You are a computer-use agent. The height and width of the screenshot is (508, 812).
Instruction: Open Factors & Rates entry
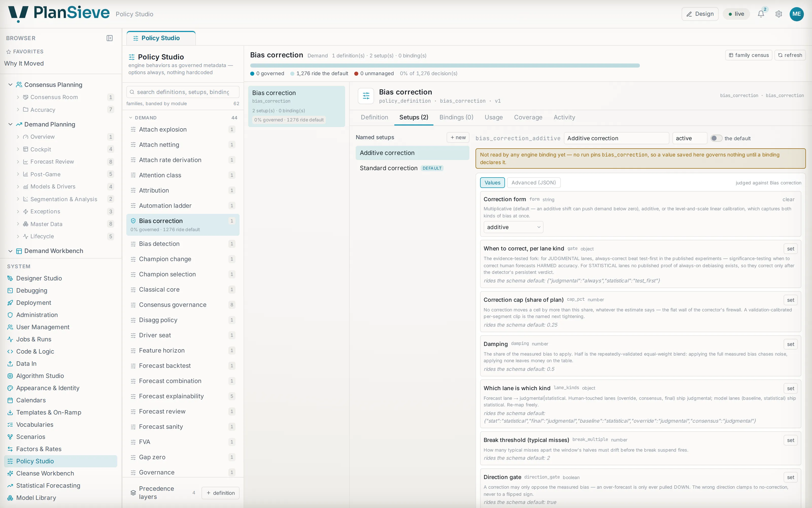[x=39, y=449]
